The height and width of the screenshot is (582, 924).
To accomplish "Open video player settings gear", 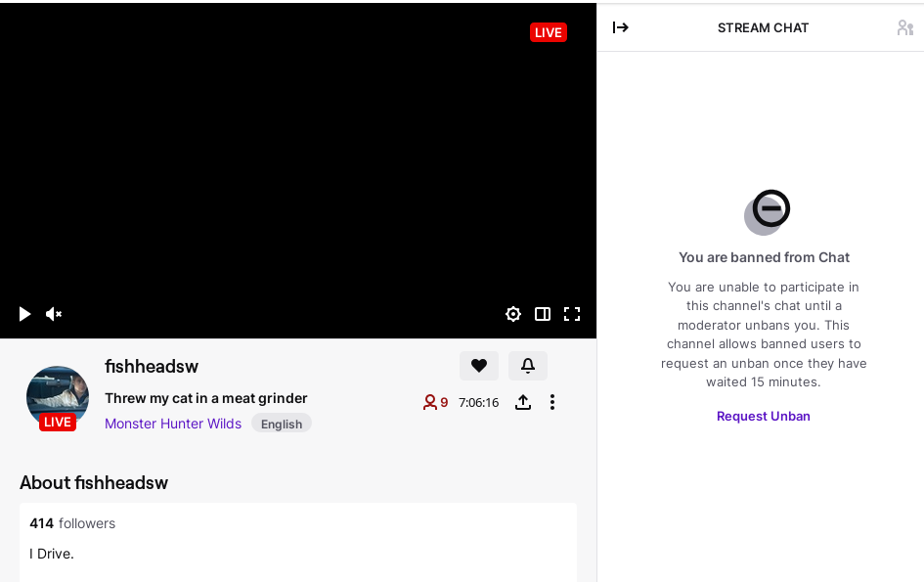I will [x=513, y=314].
